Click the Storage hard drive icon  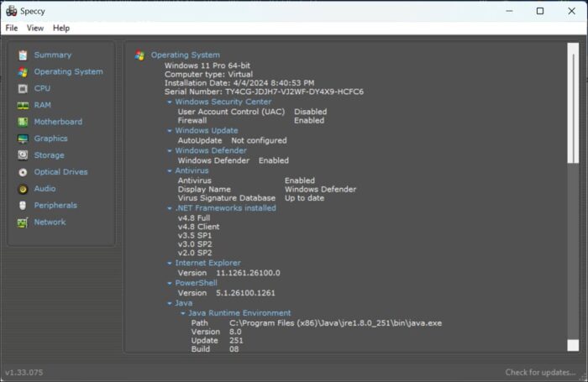click(x=23, y=155)
